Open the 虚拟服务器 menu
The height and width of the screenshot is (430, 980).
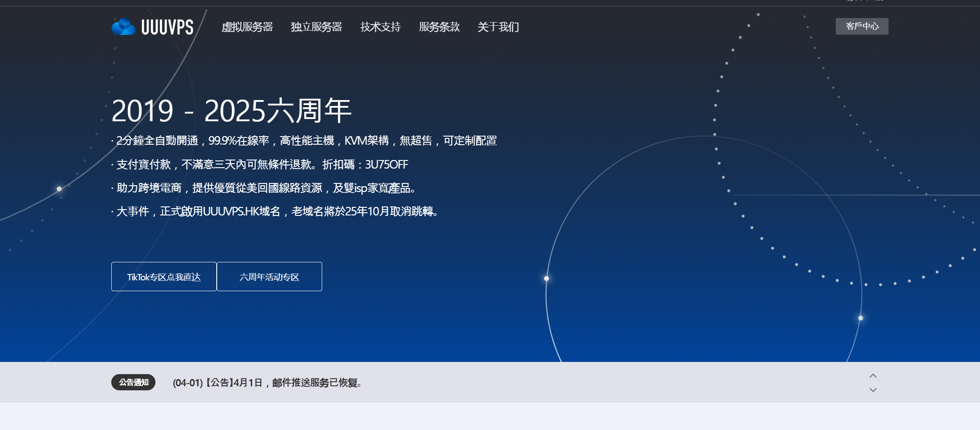point(247,27)
